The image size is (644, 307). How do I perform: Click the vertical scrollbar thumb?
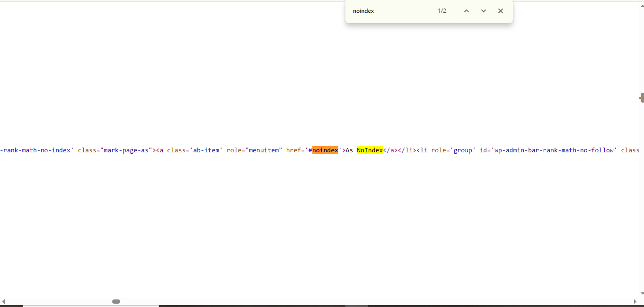point(642,98)
